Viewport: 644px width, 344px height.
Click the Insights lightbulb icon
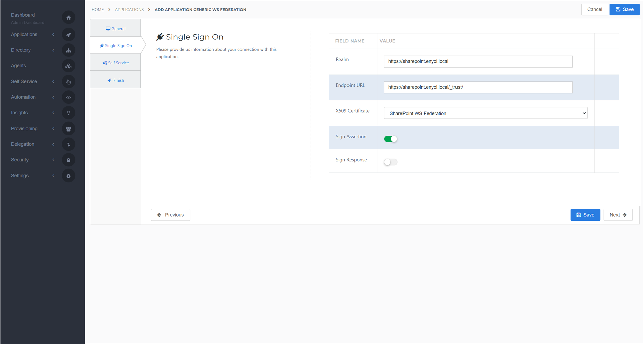tap(68, 113)
